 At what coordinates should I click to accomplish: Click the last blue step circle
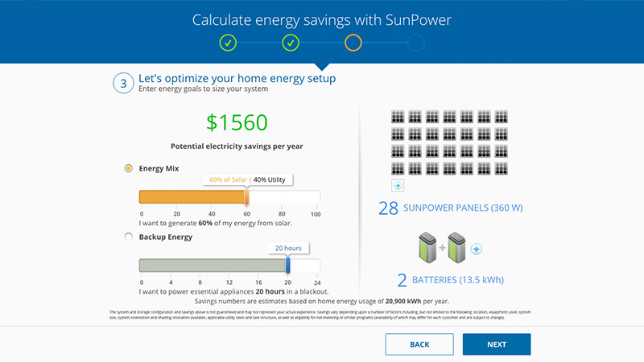click(415, 43)
